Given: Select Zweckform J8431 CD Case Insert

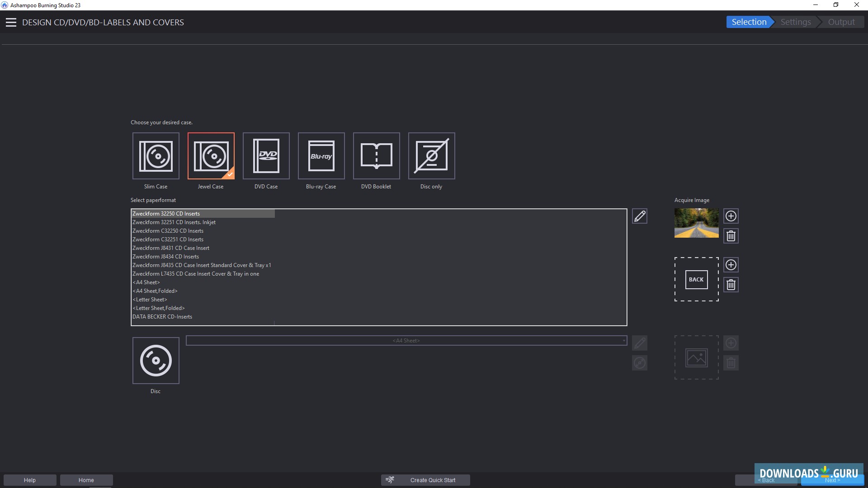Looking at the screenshot, I should pyautogui.click(x=171, y=248).
